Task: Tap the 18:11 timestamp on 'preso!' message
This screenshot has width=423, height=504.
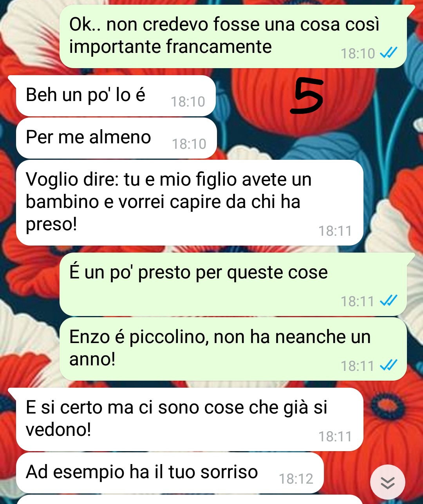Action: point(335,231)
